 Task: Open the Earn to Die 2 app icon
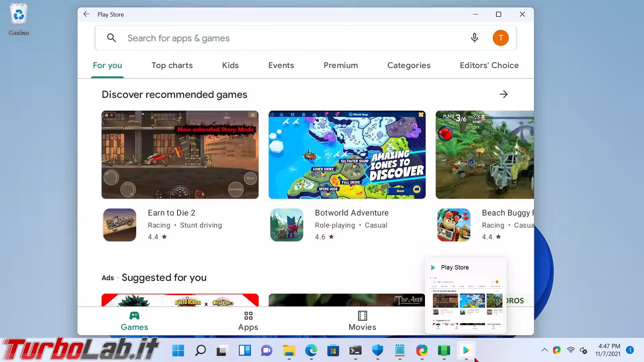coord(120,225)
